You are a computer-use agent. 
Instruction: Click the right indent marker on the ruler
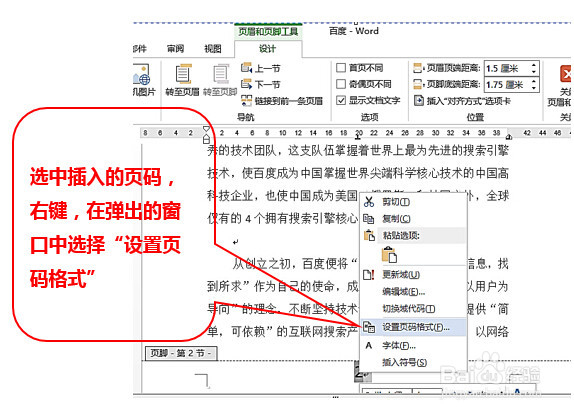pyautogui.click(x=508, y=137)
